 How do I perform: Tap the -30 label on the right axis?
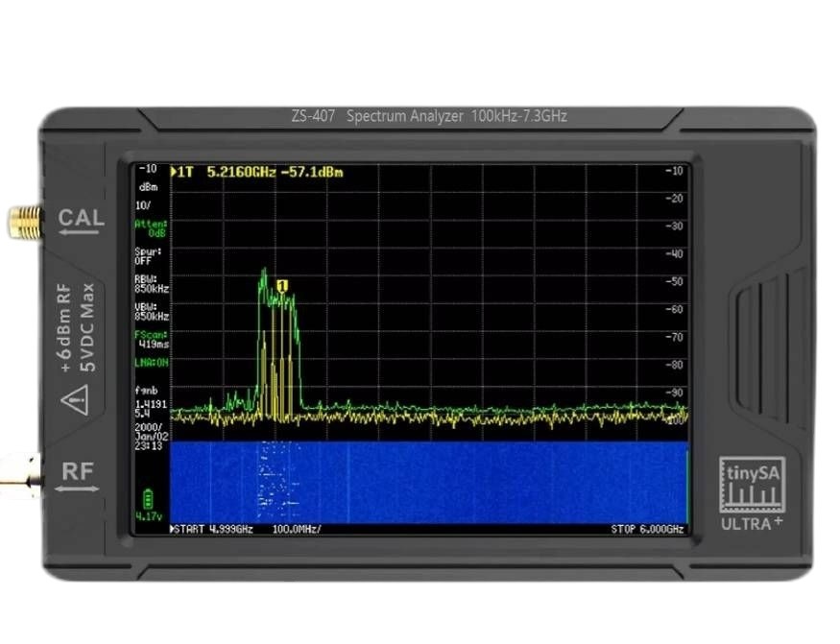click(675, 227)
